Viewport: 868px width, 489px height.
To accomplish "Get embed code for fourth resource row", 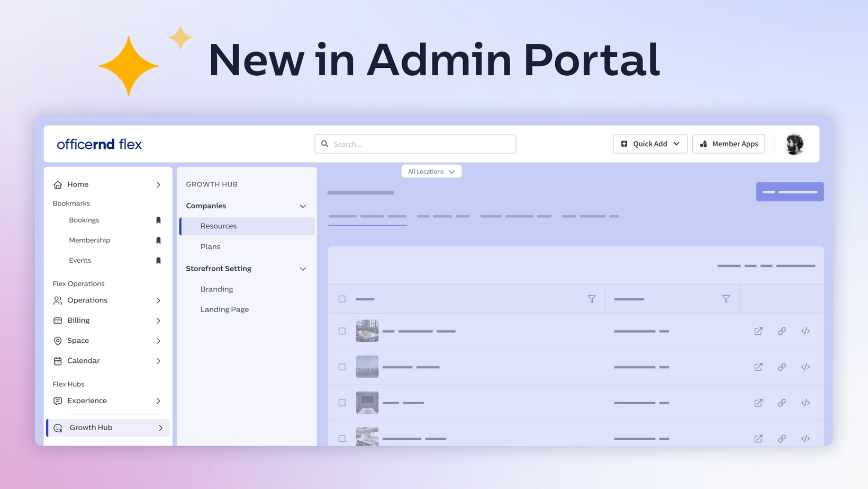I will (806, 439).
